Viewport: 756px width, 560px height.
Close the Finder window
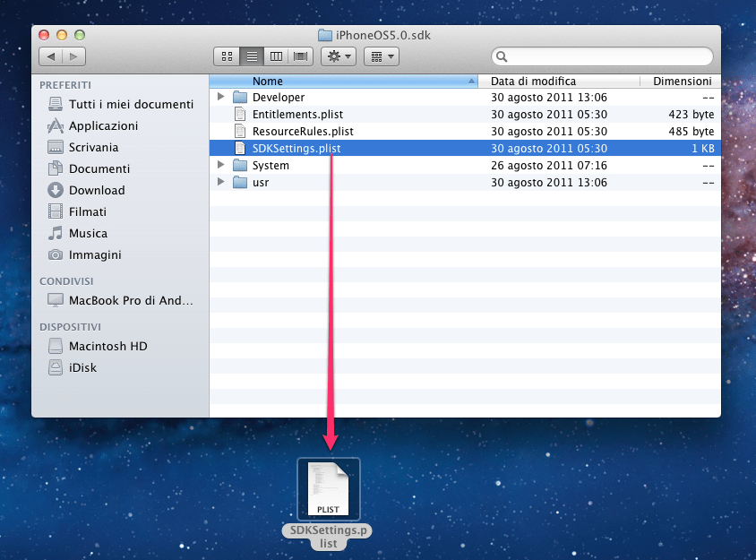point(44,35)
